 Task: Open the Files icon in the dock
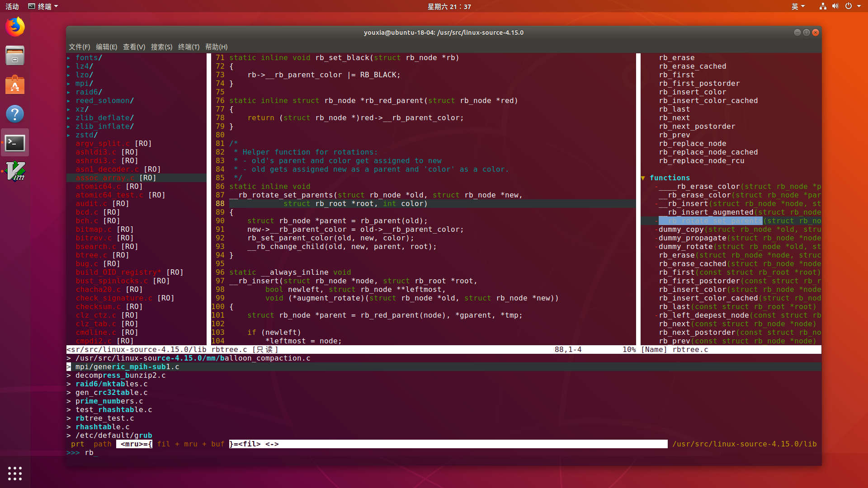pyautogui.click(x=15, y=55)
